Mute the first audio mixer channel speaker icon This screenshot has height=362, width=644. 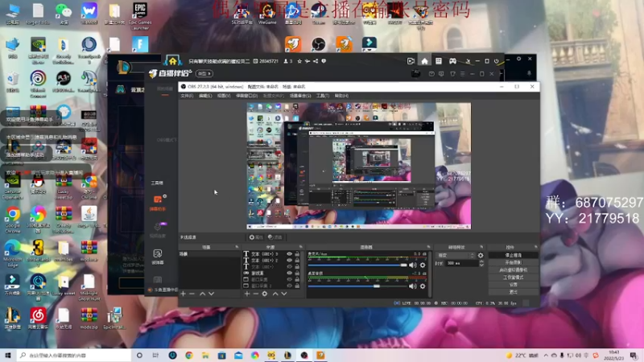[x=413, y=265]
